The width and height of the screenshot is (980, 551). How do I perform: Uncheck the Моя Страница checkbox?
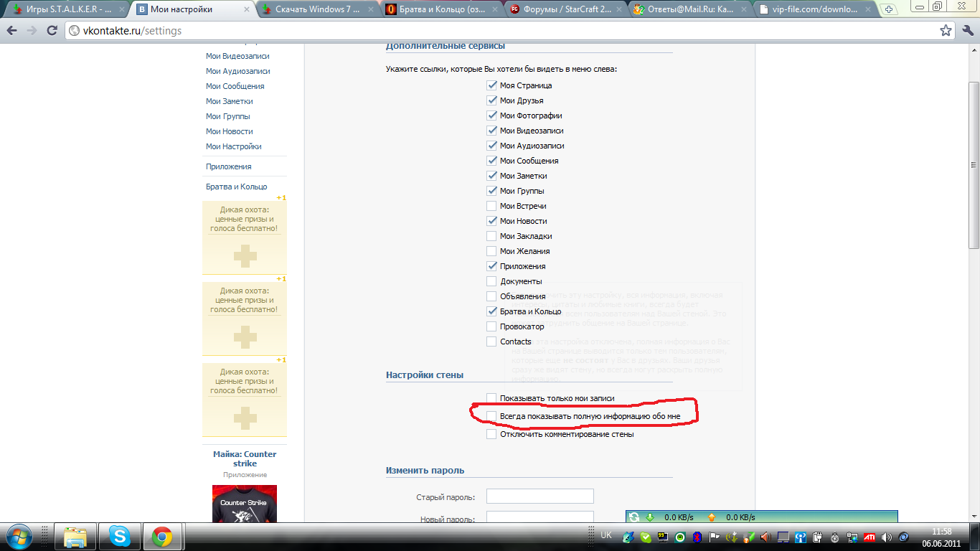pos(491,85)
